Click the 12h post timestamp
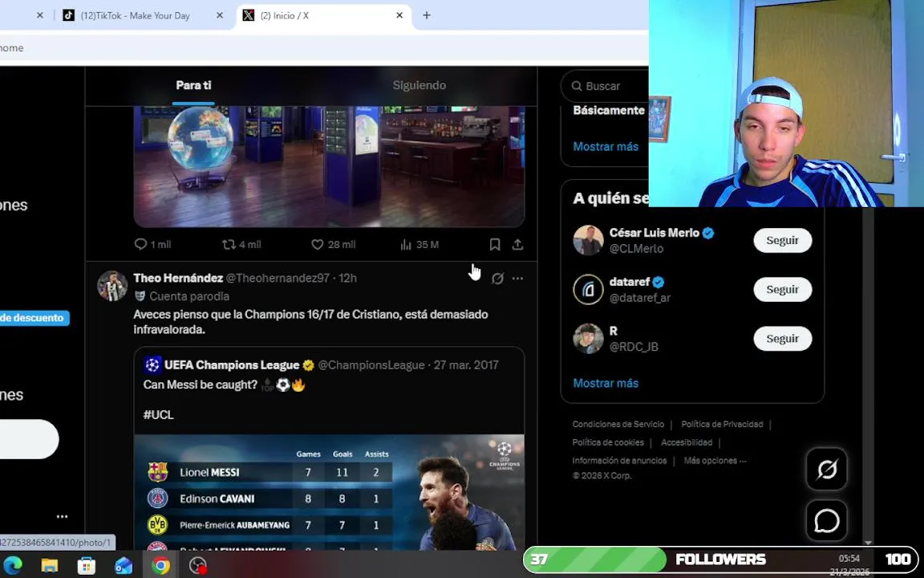 (x=347, y=278)
